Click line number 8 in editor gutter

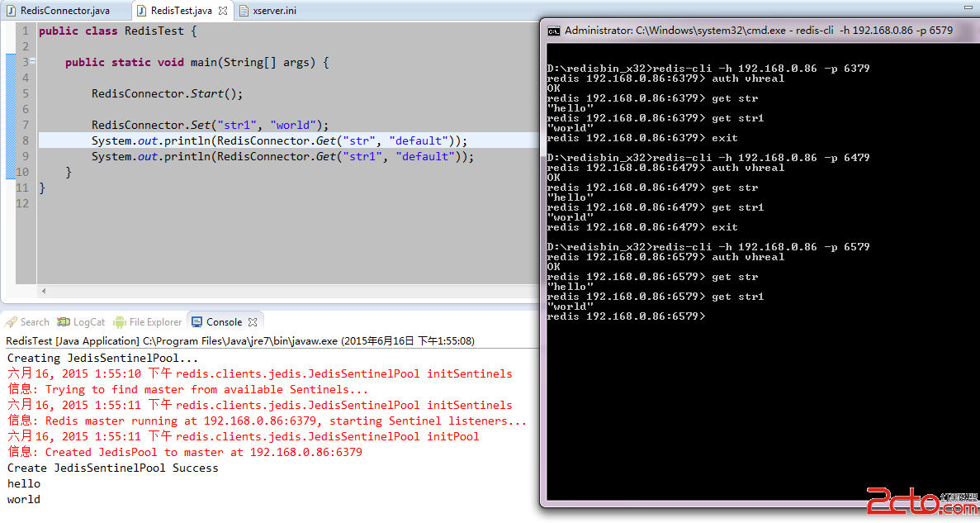(x=25, y=140)
